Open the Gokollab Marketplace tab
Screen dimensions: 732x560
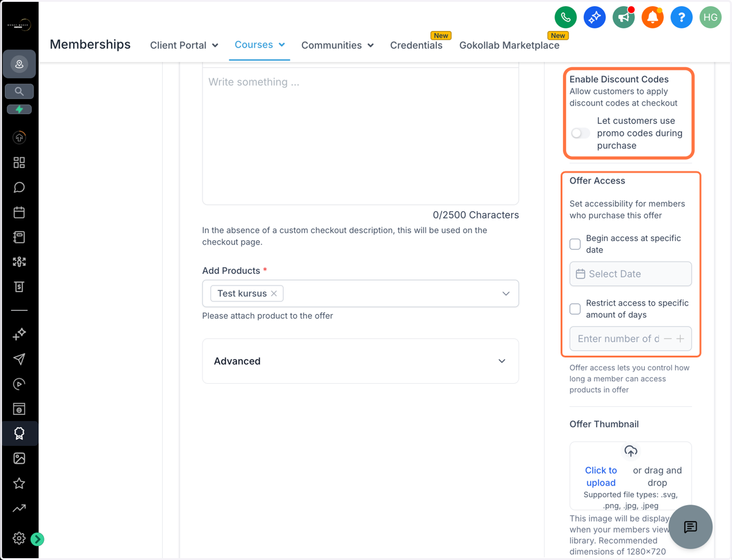pyautogui.click(x=509, y=45)
